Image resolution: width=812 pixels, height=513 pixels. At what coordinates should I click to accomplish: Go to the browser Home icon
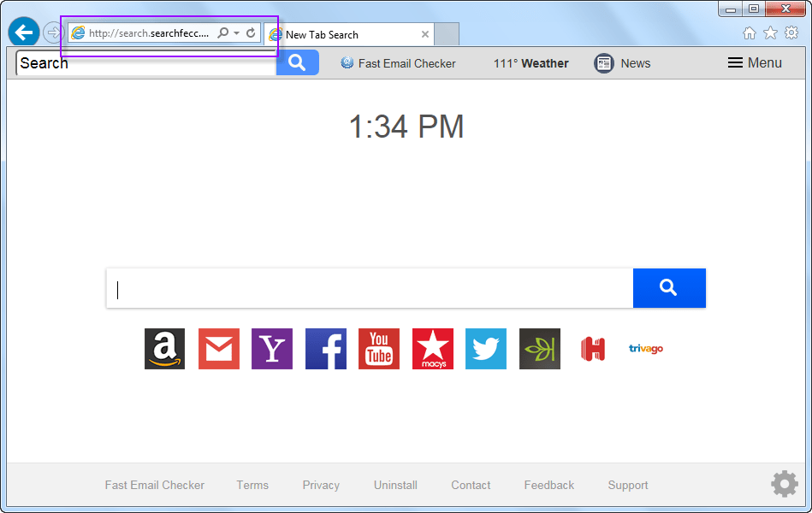pos(750,33)
